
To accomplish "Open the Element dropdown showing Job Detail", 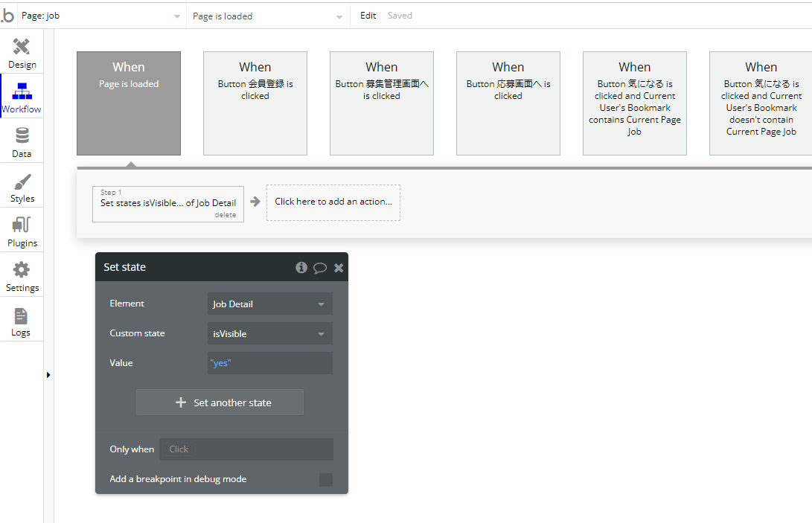I will [270, 304].
